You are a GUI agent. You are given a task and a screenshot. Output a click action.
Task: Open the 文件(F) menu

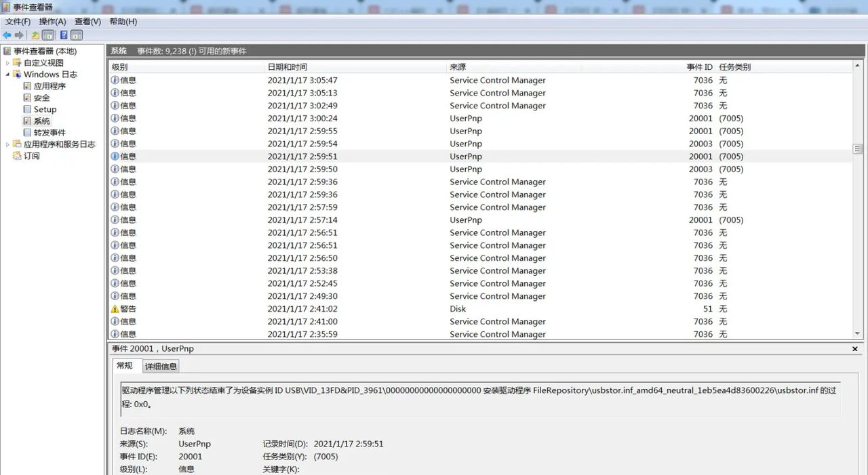(18, 22)
